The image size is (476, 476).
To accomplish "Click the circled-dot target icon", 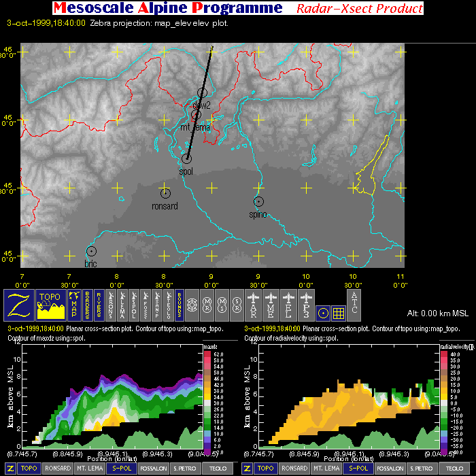I will (324, 312).
